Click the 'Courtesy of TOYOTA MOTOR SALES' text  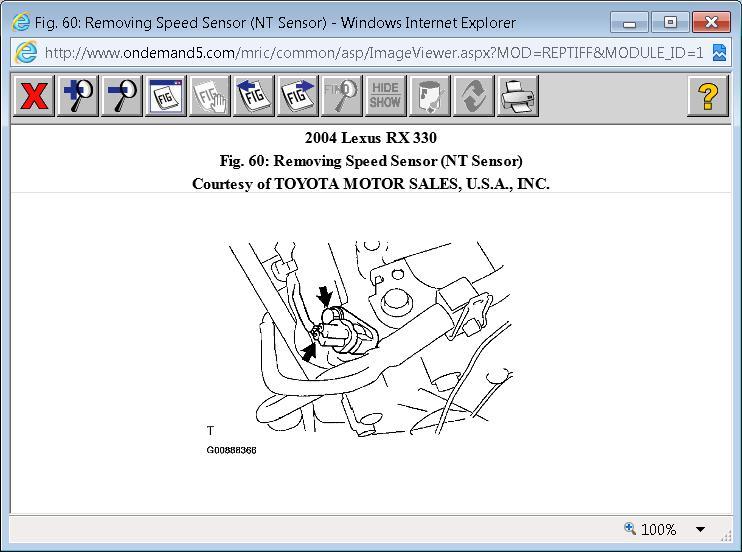[371, 184]
